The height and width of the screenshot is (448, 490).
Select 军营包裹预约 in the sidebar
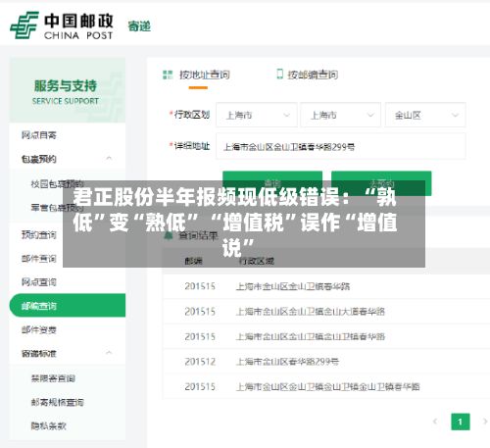57,208
